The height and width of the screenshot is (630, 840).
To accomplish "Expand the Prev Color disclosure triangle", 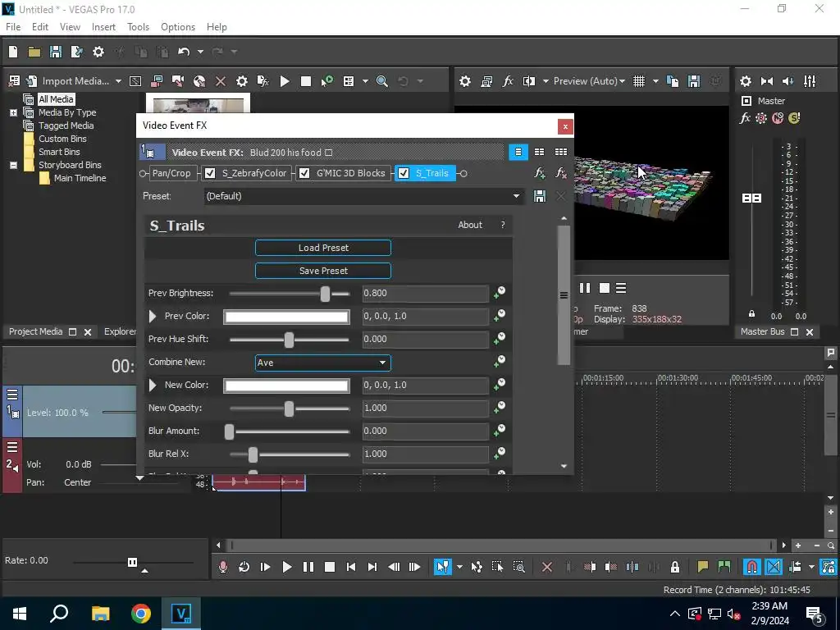I will pyautogui.click(x=153, y=316).
